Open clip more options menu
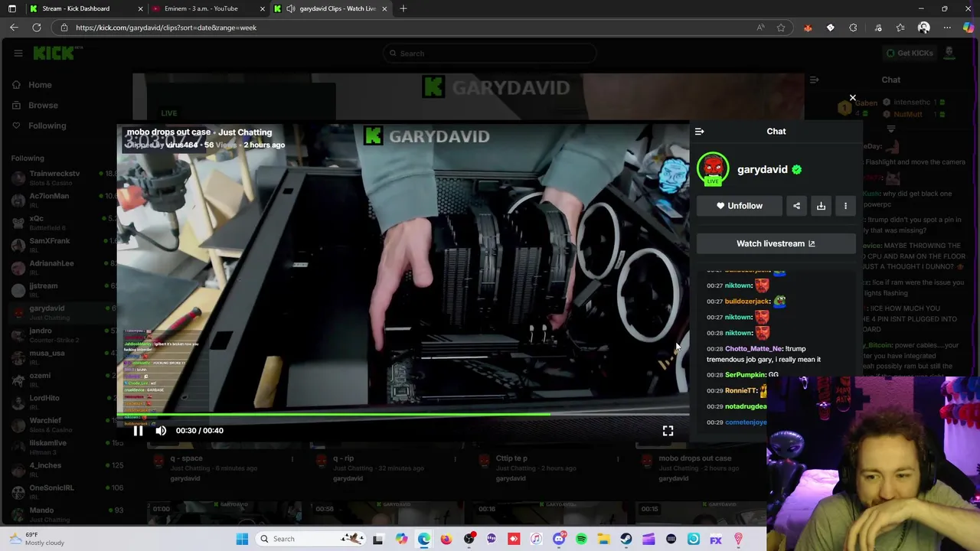 (x=845, y=206)
